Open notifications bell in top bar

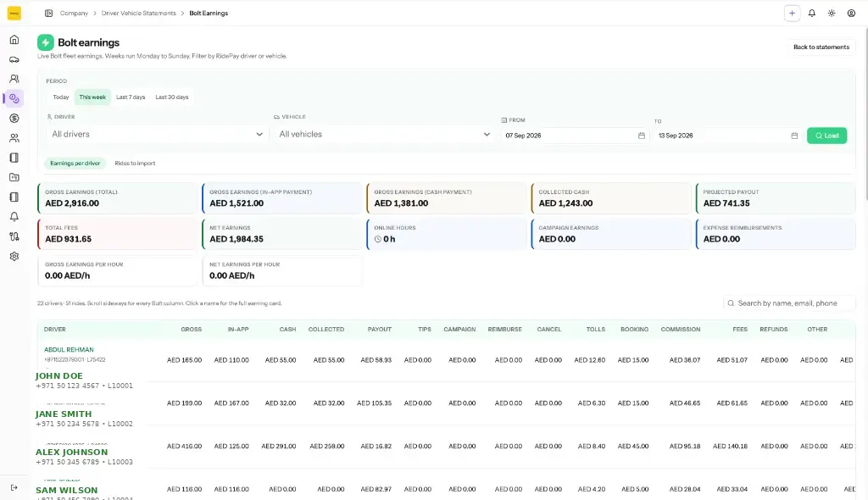(x=811, y=14)
